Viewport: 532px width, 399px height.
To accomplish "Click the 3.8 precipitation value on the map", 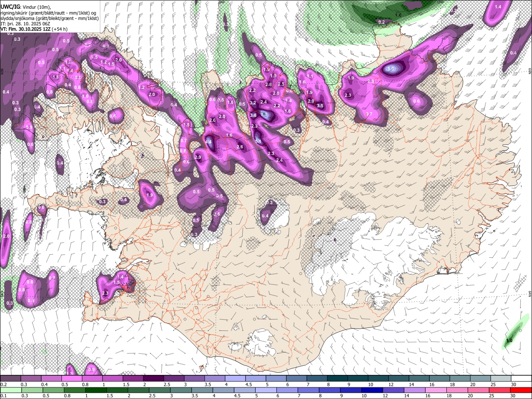I will coord(253,115).
